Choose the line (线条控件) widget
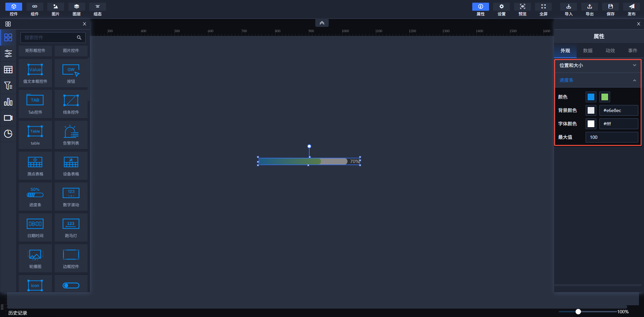 pyautogui.click(x=71, y=104)
